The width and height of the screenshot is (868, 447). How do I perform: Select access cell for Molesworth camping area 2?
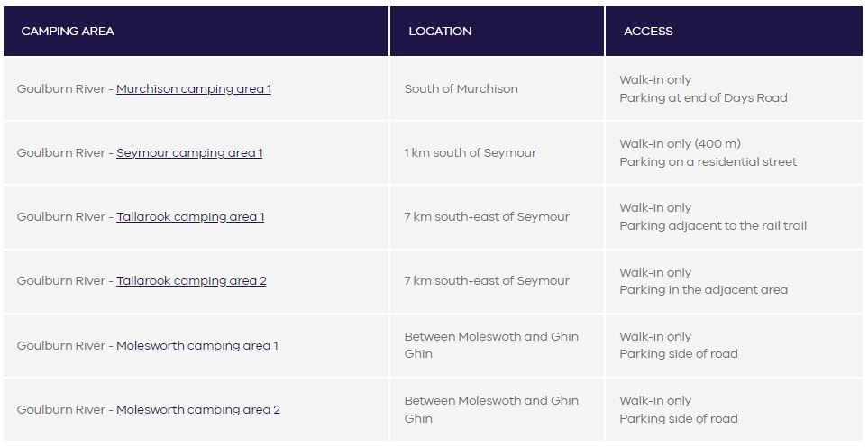tap(678, 410)
